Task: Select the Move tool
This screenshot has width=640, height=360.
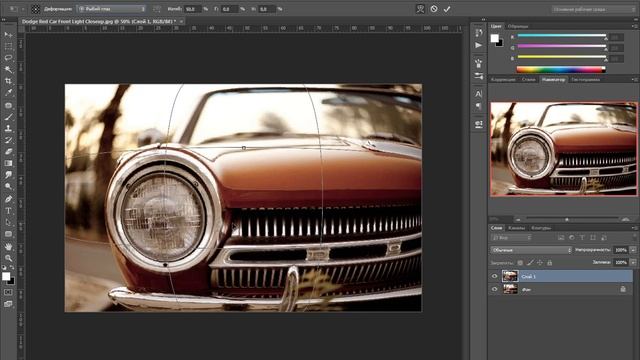Action: pos(8,35)
